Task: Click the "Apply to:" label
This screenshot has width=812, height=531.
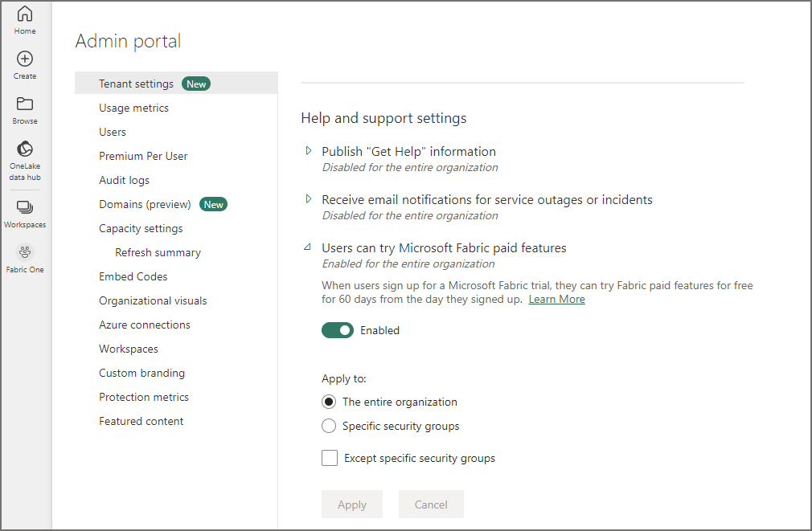Action: click(x=344, y=378)
